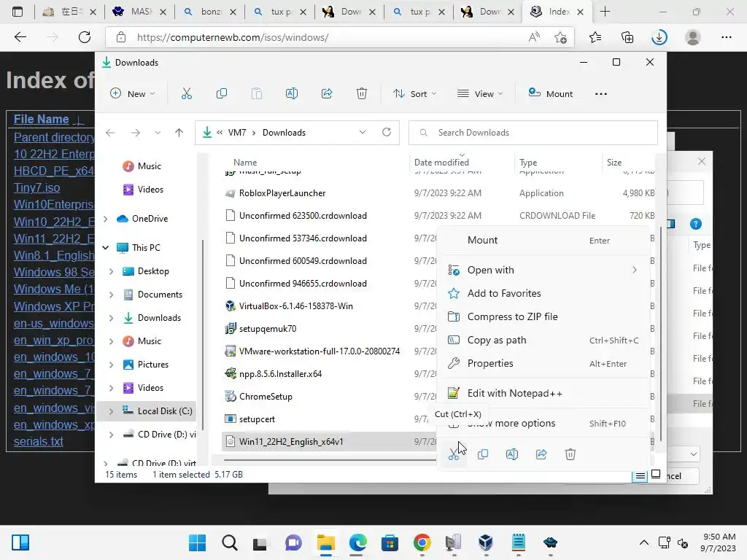Image resolution: width=747 pixels, height=560 pixels.
Task: Collapse the This PC tree node
Action: [105, 248]
